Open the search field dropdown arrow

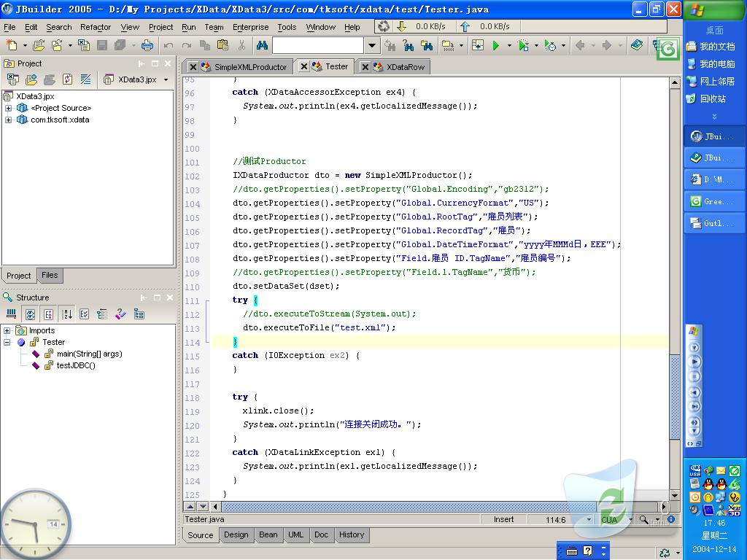point(371,46)
